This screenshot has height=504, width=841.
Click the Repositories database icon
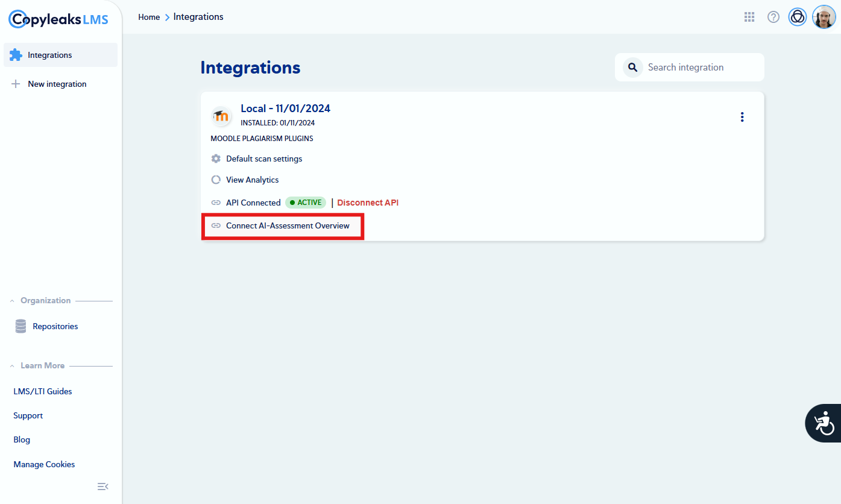click(21, 326)
